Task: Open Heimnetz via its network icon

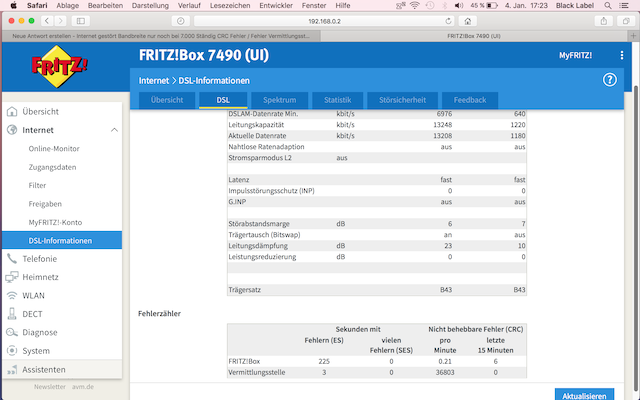Action: (12, 277)
